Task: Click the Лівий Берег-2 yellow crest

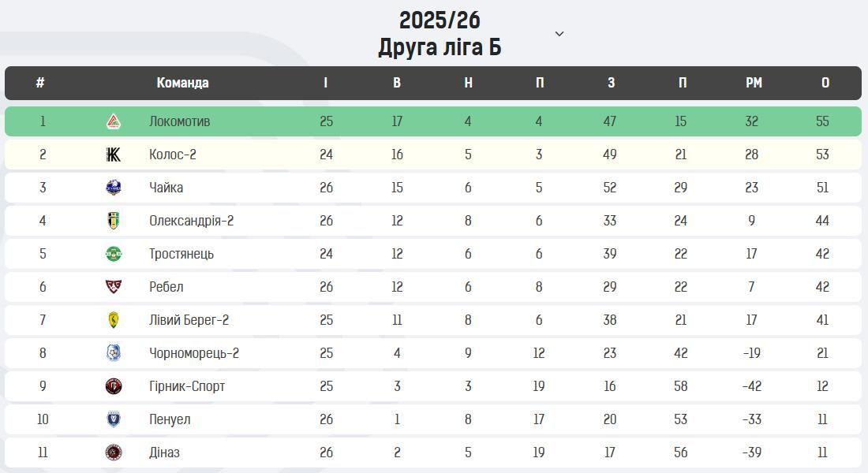Action: tap(114, 320)
